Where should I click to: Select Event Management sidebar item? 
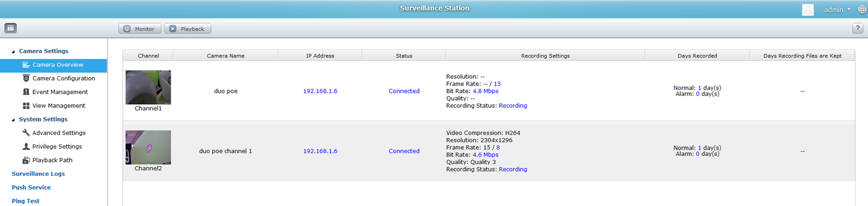pyautogui.click(x=55, y=92)
